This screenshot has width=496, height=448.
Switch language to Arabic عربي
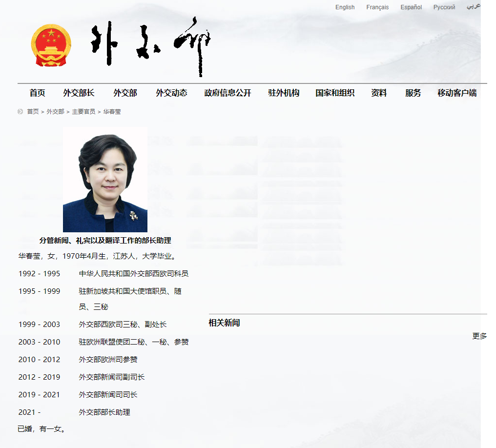tap(474, 7)
